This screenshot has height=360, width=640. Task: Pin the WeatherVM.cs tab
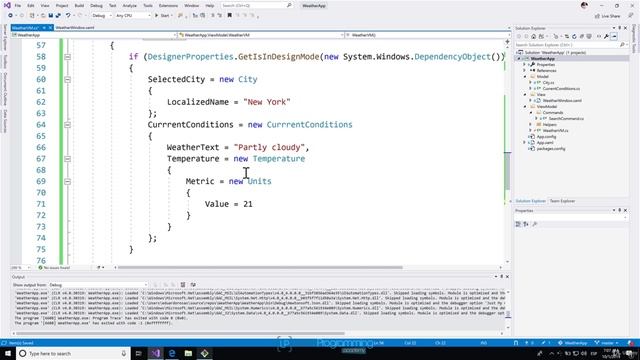tap(44, 27)
